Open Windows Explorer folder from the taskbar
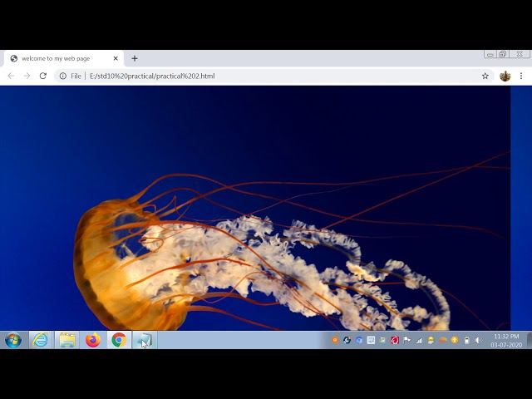The image size is (532, 399). pos(66,340)
